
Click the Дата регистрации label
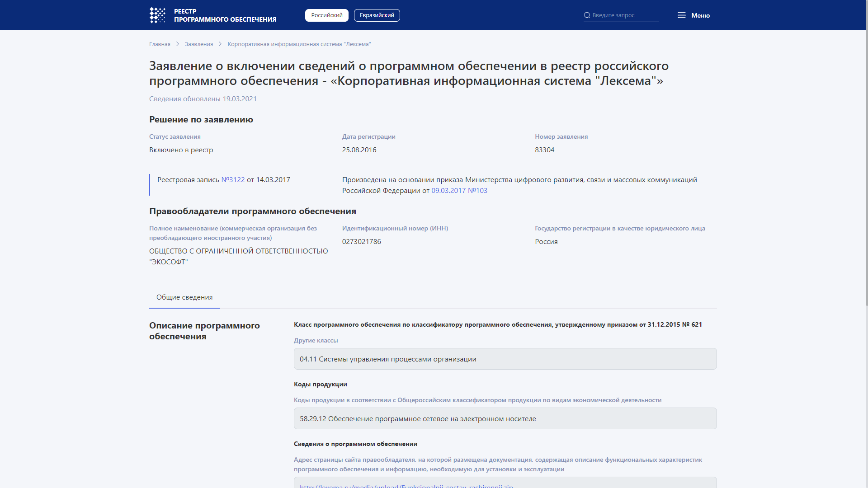pos(369,137)
